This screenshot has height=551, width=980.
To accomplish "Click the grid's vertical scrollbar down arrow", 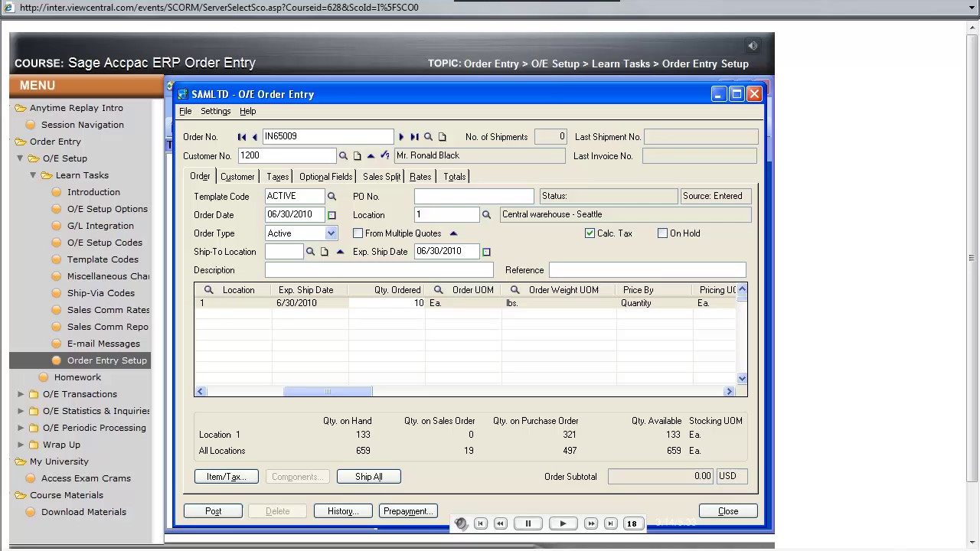I will tap(742, 379).
